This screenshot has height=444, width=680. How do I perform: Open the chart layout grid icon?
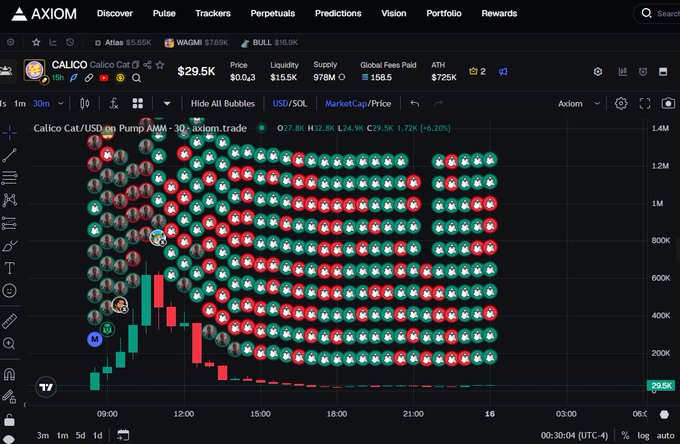click(138, 104)
